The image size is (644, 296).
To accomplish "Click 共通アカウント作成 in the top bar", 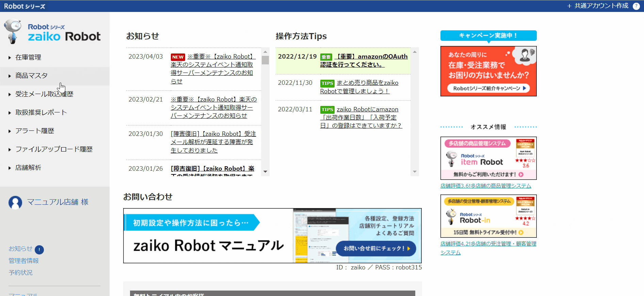I will [601, 6].
